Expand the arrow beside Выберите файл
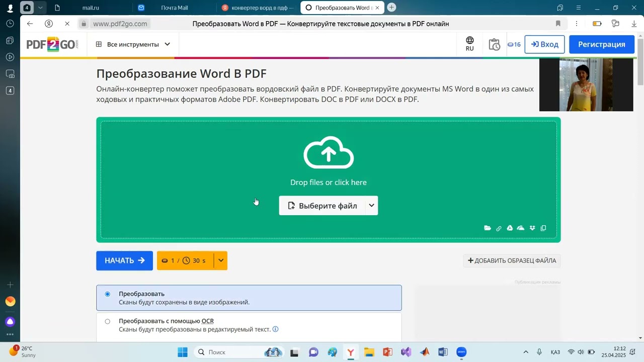Viewport: 644px width, 362px height. [x=371, y=206]
